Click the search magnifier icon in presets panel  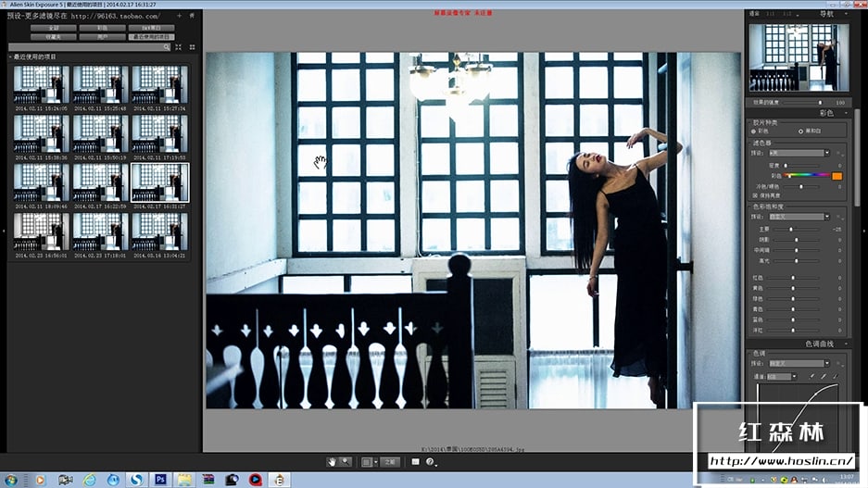(166, 47)
